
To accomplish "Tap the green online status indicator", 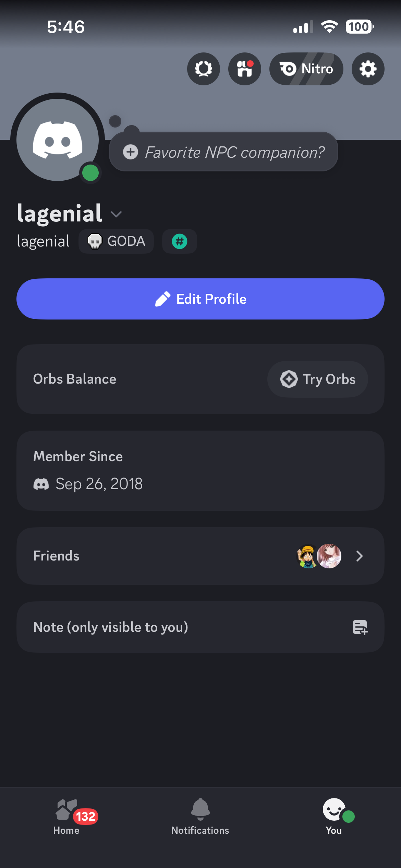I will tap(90, 173).
